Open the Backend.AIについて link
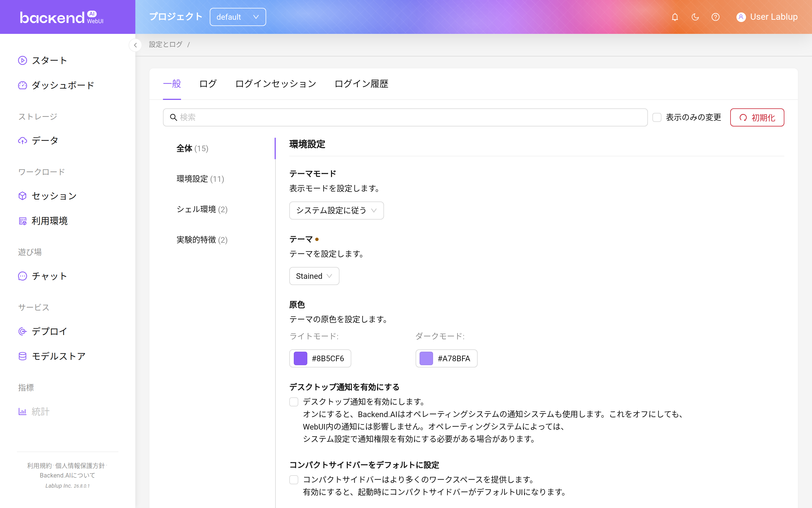The width and height of the screenshot is (812, 508). point(67,476)
